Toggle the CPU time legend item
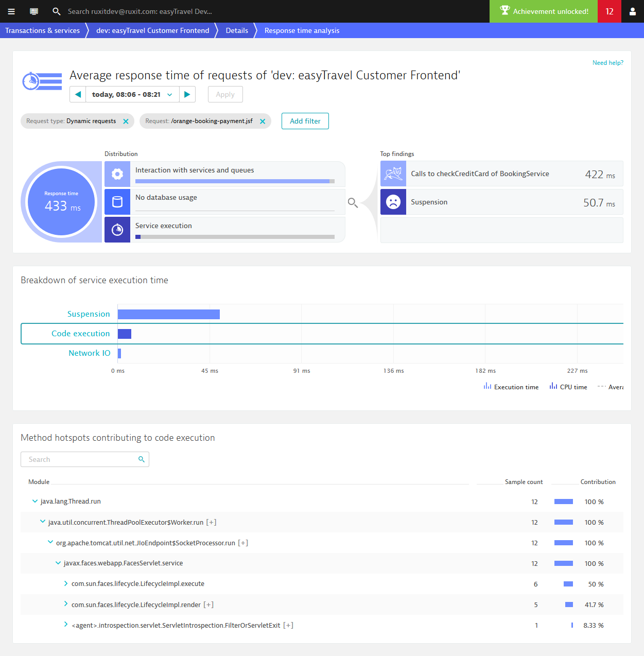644x656 pixels. [x=568, y=387]
